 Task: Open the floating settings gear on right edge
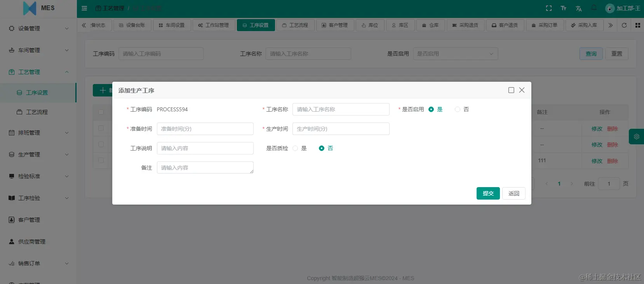(636, 137)
